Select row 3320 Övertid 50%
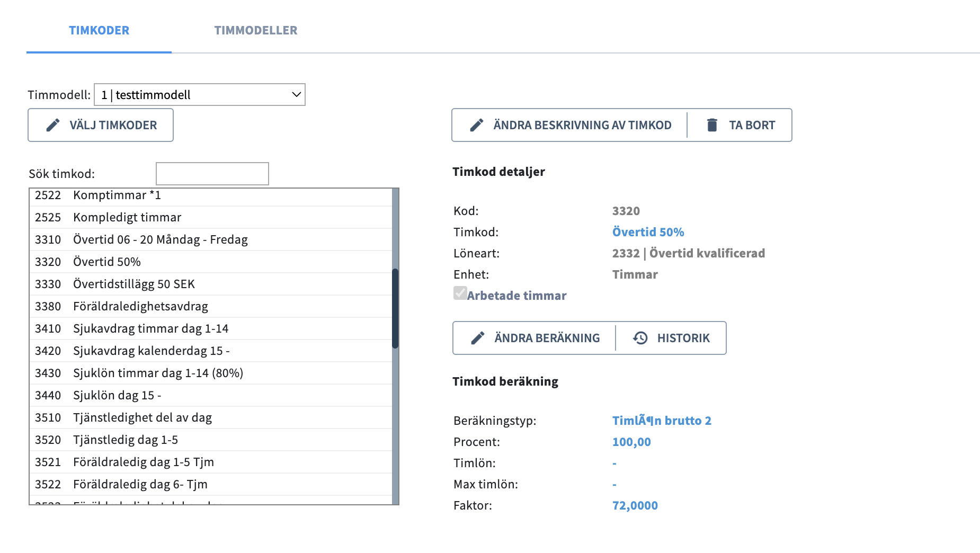 point(211,262)
